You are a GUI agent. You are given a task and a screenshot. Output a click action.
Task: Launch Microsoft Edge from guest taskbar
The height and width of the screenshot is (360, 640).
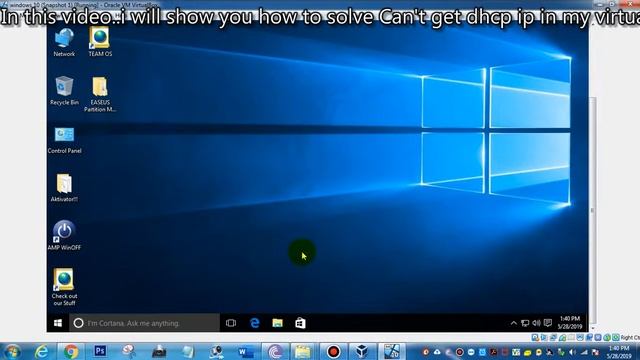(x=255, y=323)
